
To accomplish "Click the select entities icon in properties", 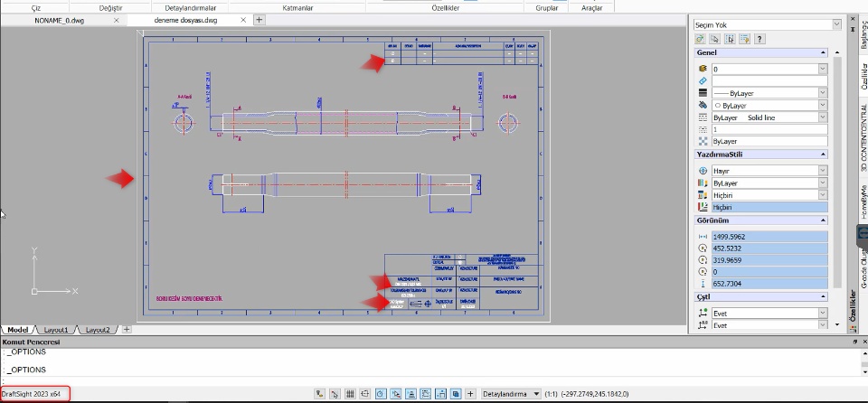I will click(x=715, y=39).
